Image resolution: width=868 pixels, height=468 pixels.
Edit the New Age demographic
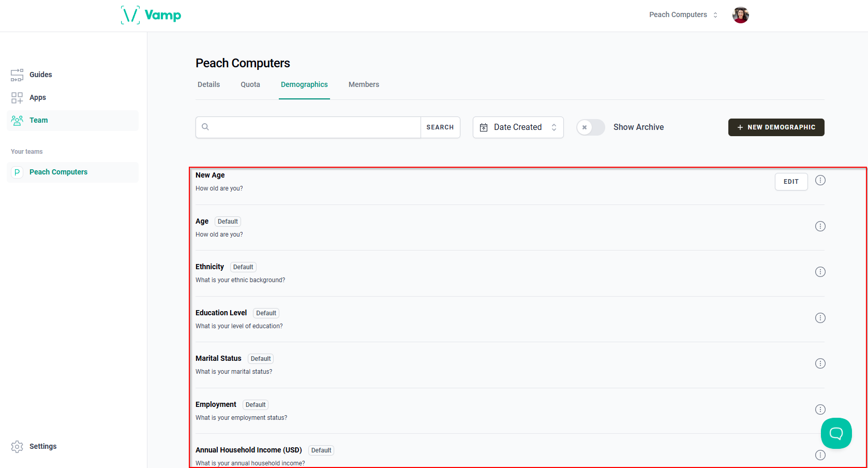[x=791, y=181]
